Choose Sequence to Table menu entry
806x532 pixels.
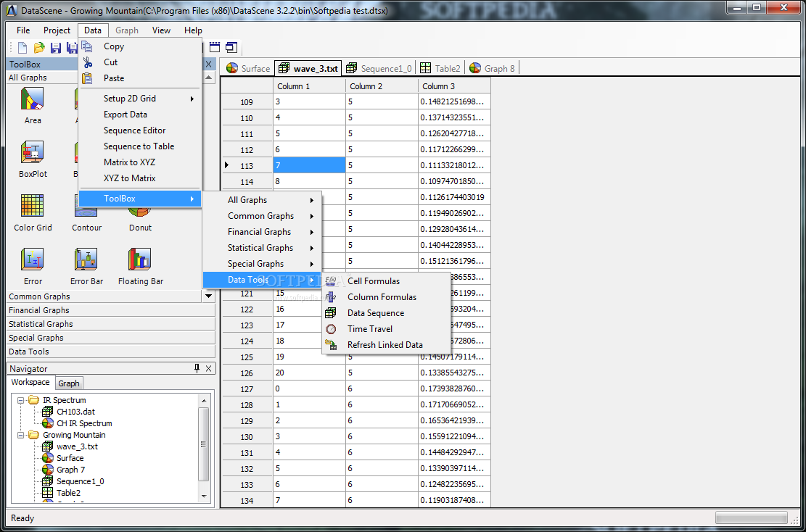(140, 146)
